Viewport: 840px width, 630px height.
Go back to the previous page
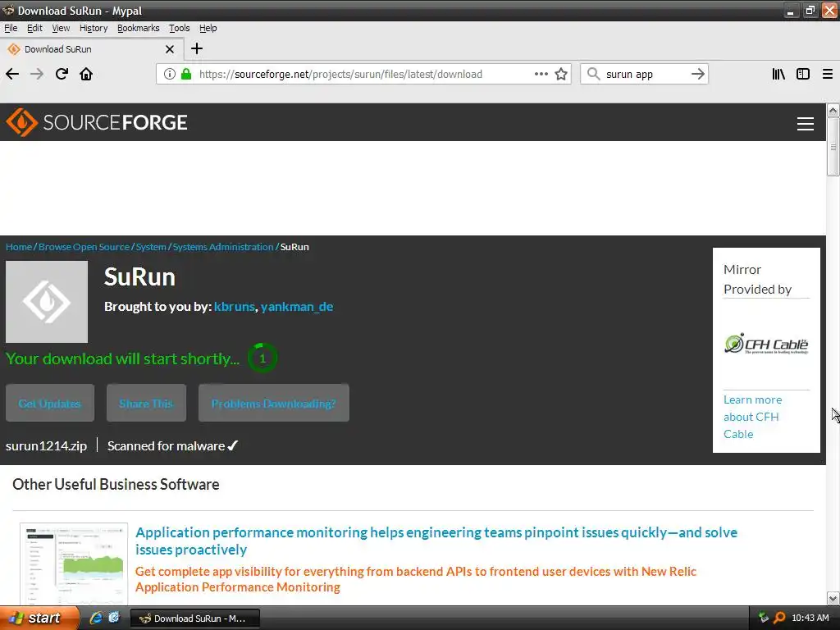12,74
